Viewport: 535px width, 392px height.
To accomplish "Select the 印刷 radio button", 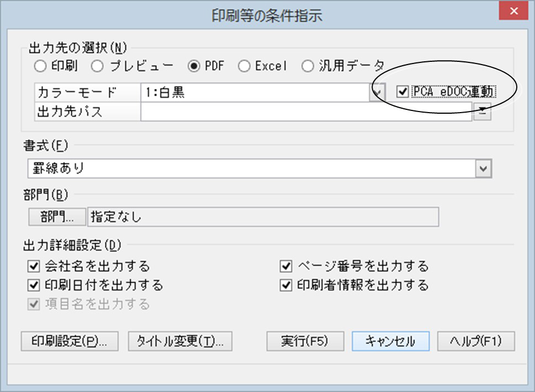I will (40, 66).
